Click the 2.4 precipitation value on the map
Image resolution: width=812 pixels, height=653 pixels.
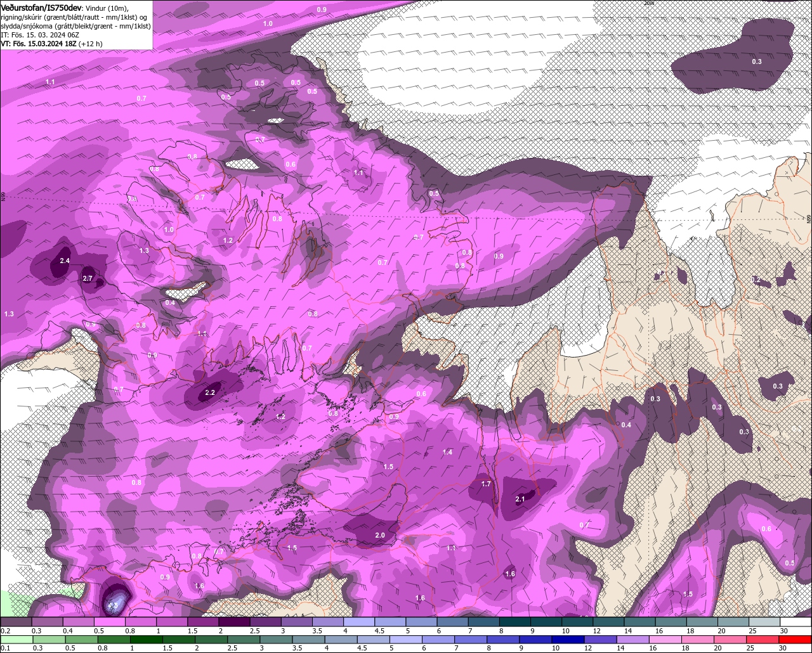click(x=65, y=261)
